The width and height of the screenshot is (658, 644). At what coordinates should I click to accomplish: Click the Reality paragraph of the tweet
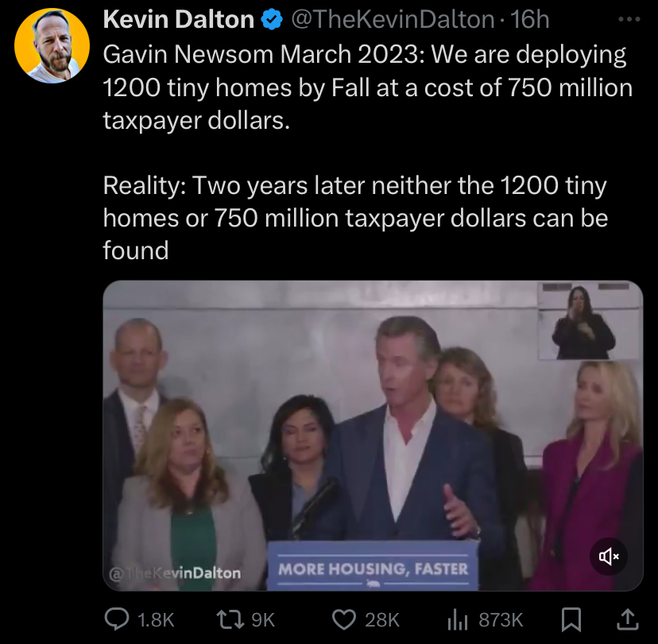pyautogui.click(x=355, y=218)
